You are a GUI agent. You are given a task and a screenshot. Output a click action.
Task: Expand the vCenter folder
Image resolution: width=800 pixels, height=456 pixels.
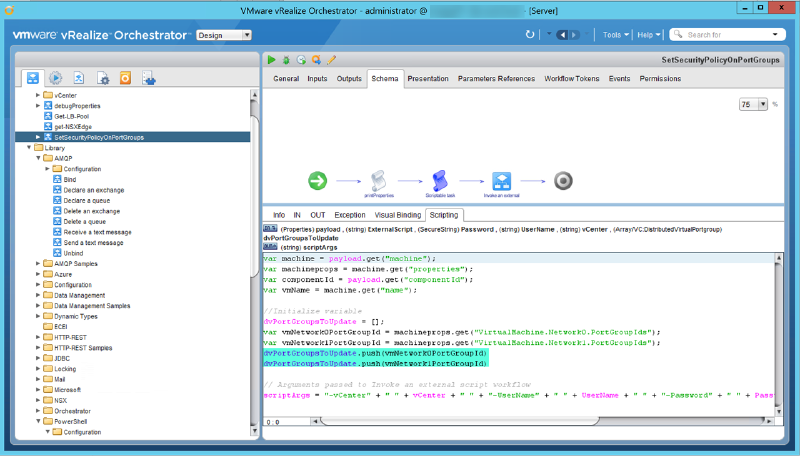pyautogui.click(x=38, y=95)
